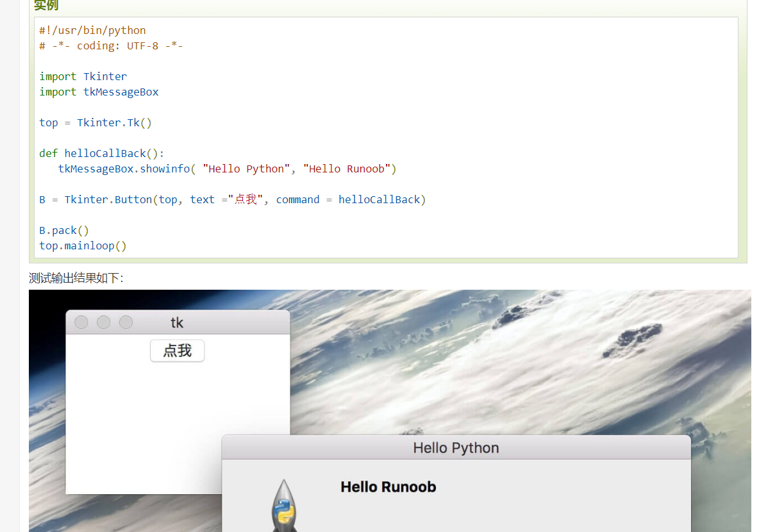Viewport: 759px width, 532px height.
Task: Click the yellow window control circle on tk window
Action: (103, 322)
